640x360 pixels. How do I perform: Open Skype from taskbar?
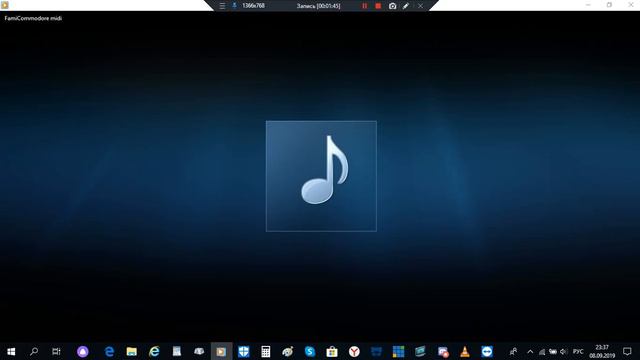(310, 351)
